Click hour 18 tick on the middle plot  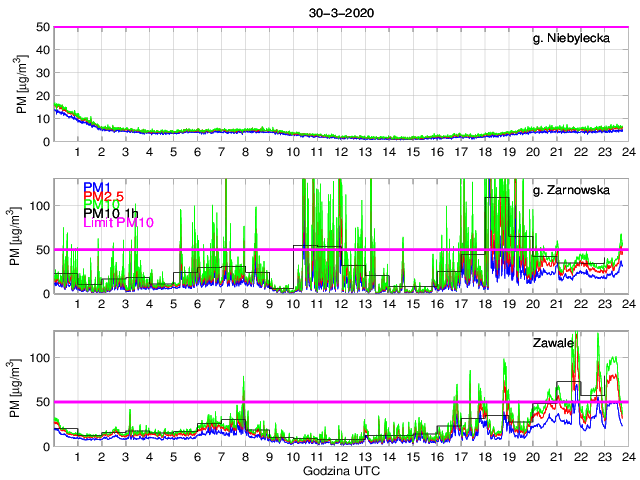[484, 304]
